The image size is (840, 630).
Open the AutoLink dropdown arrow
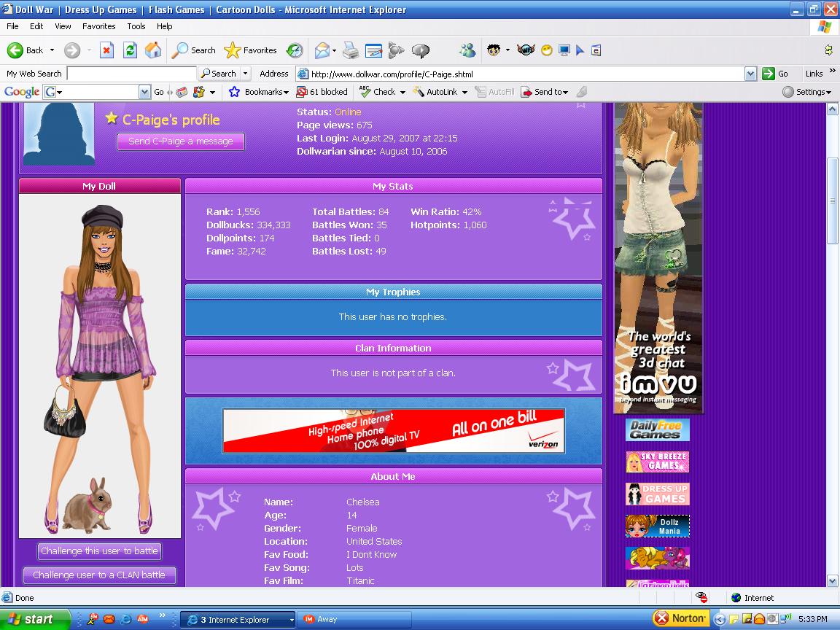click(464, 92)
